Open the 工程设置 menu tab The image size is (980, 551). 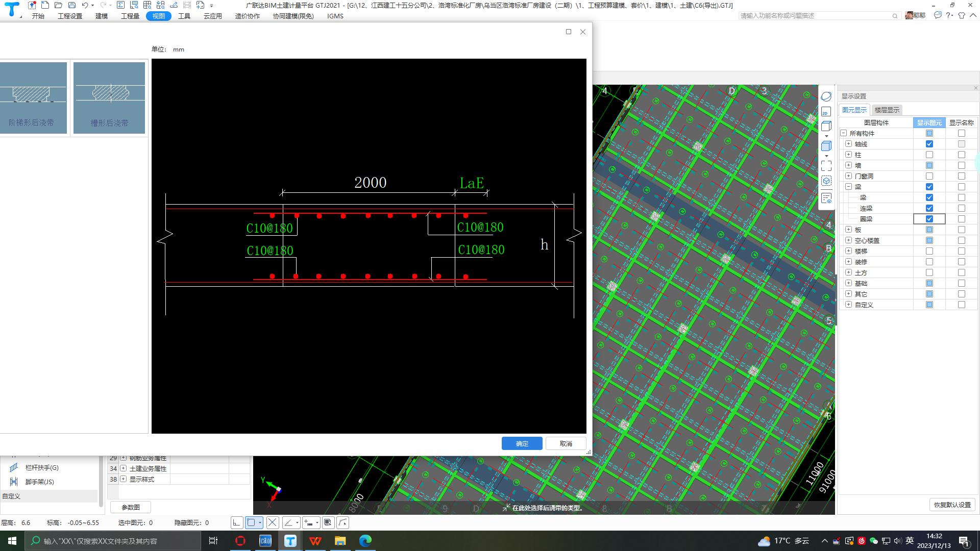tap(70, 16)
